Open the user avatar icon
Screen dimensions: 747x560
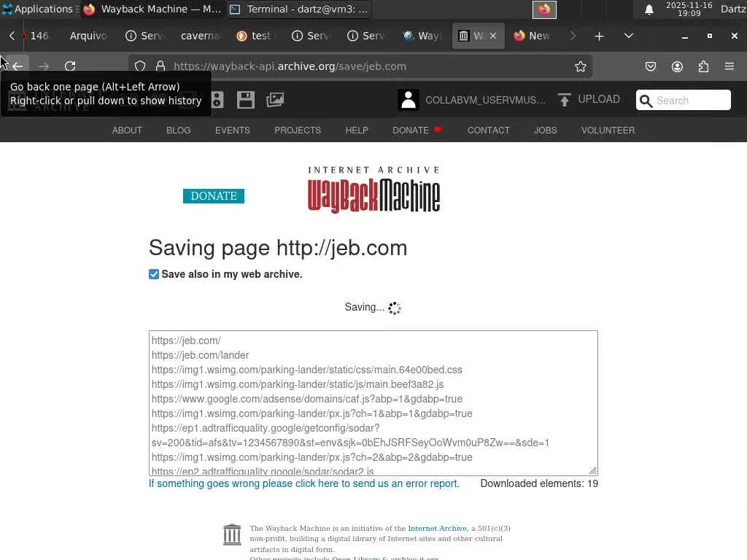409,100
